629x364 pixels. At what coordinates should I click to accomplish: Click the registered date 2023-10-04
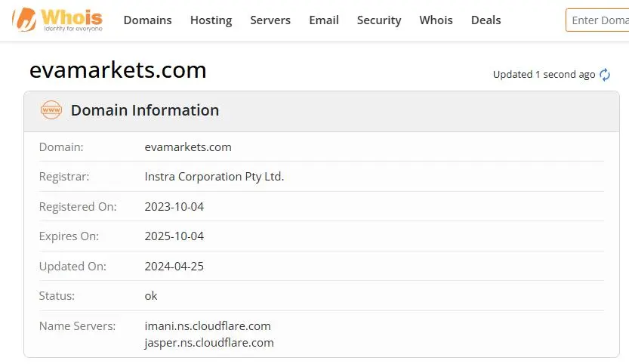[x=174, y=207]
